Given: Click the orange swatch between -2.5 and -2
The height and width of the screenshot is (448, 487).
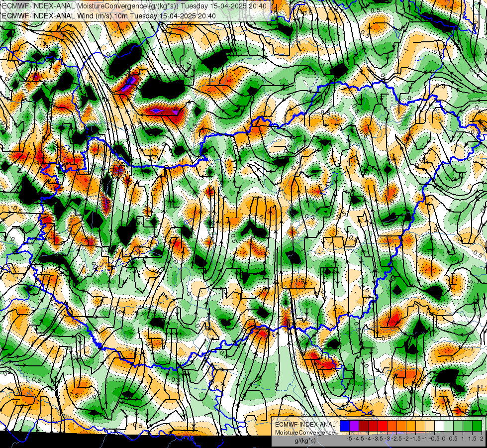Looking at the screenshot, I should coord(401,426).
